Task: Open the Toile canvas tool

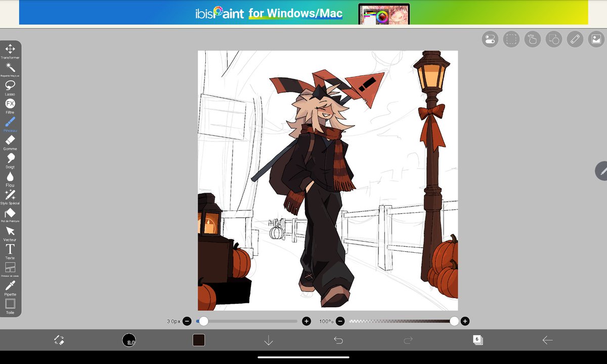Action: pyautogui.click(x=10, y=306)
